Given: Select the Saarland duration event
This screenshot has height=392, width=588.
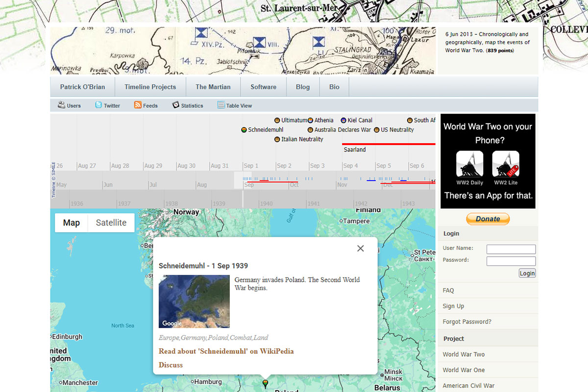Looking at the screenshot, I should pyautogui.click(x=389, y=144).
